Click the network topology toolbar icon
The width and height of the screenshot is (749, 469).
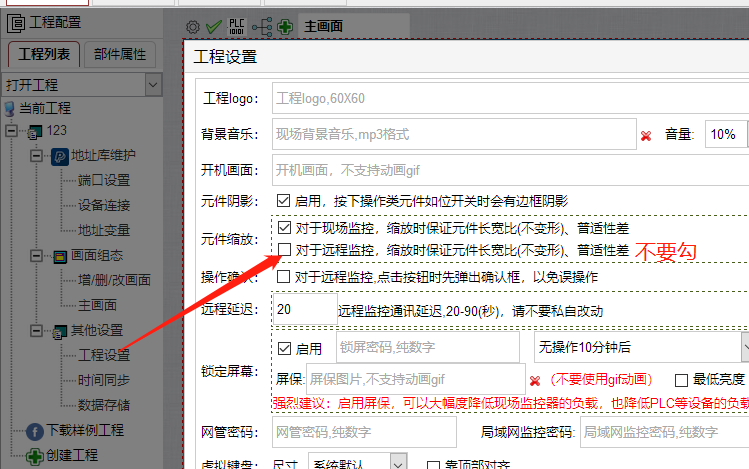(263, 27)
